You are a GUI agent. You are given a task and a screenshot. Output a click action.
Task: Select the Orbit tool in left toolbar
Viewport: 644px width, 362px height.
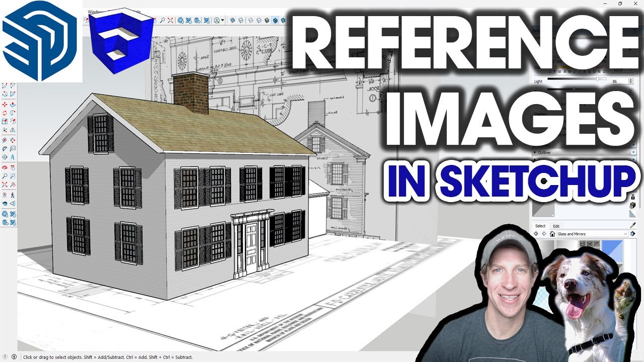pyautogui.click(x=5, y=167)
